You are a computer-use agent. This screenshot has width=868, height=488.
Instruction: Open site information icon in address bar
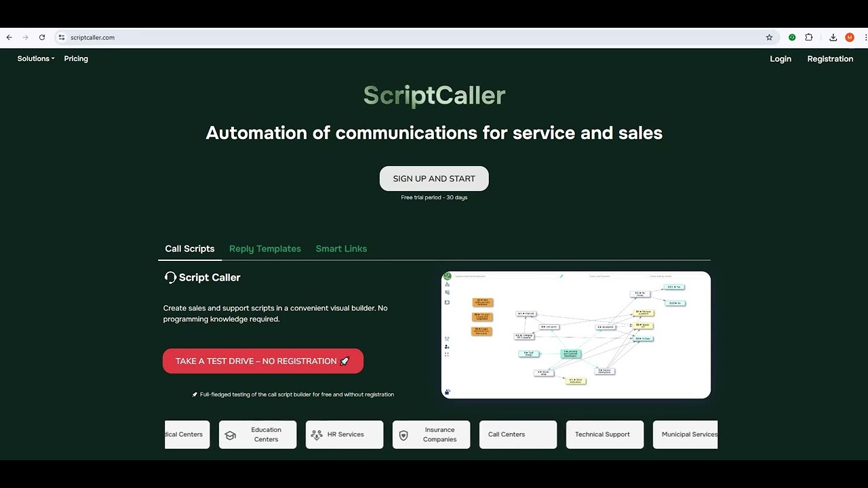(62, 37)
